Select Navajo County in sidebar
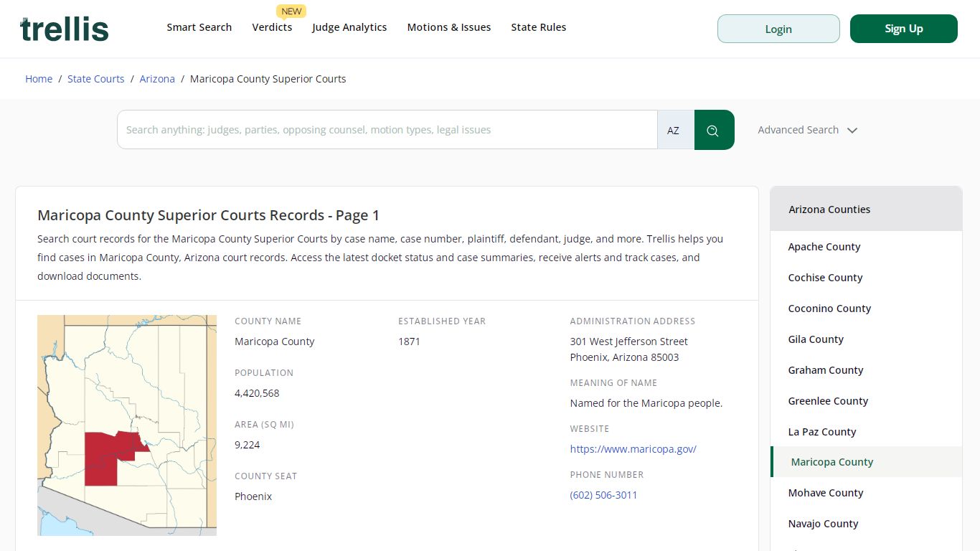Image resolution: width=980 pixels, height=551 pixels. coord(824,524)
